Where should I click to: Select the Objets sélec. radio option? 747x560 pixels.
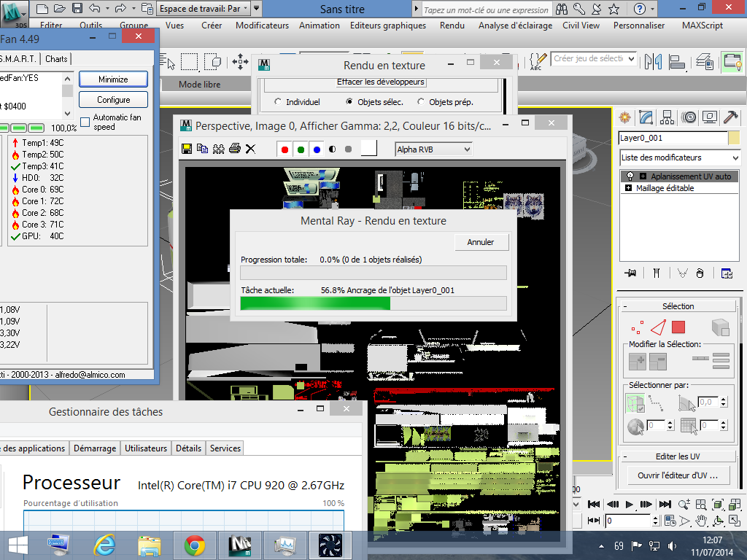tap(375, 102)
